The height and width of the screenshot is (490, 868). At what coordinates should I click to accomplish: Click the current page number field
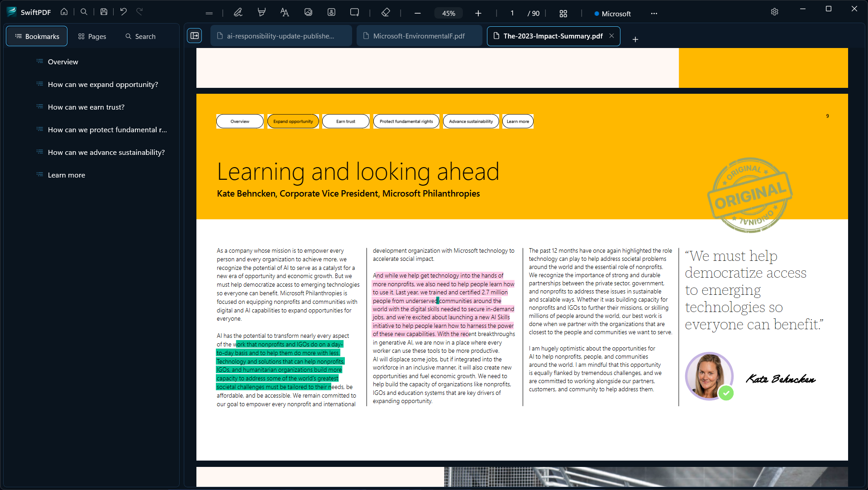512,14
